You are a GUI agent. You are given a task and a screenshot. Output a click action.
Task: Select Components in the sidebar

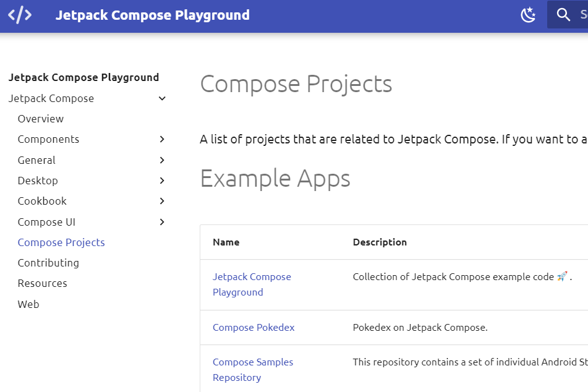(x=48, y=139)
